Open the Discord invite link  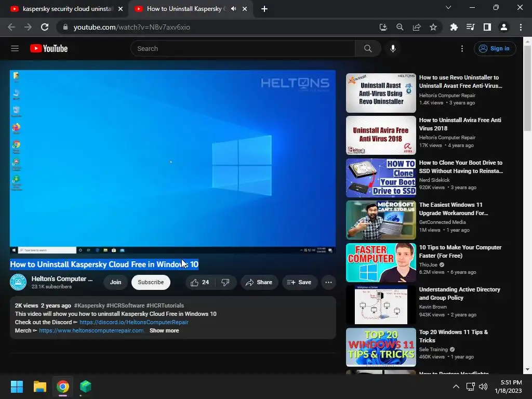click(x=134, y=322)
